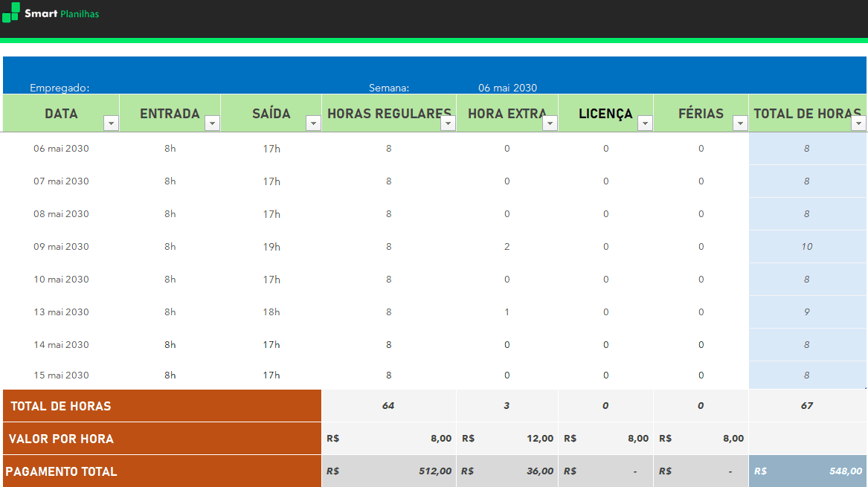This screenshot has height=487, width=868.
Task: Click the Smart Planilhas logo
Action: 51,13
